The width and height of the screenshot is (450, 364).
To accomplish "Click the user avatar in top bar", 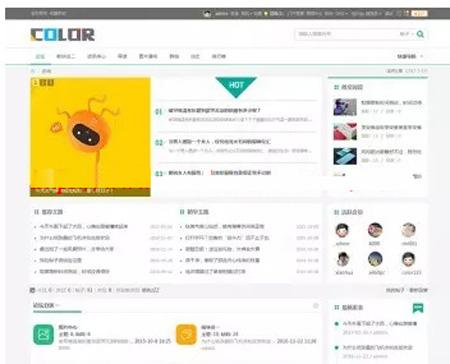I will [x=207, y=14].
